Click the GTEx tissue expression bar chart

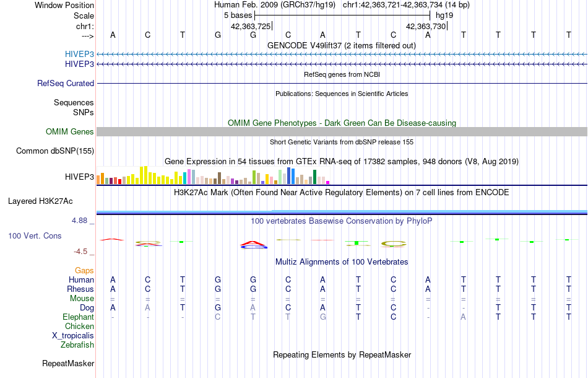[213, 175]
